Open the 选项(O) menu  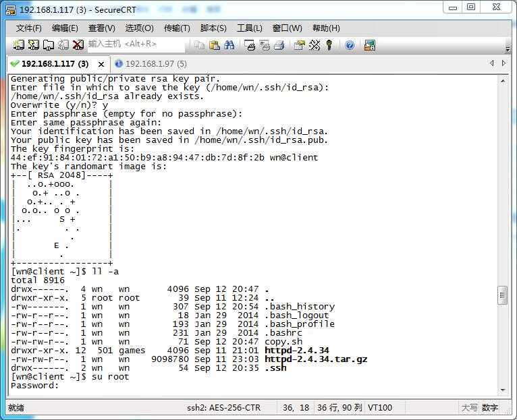click(139, 28)
